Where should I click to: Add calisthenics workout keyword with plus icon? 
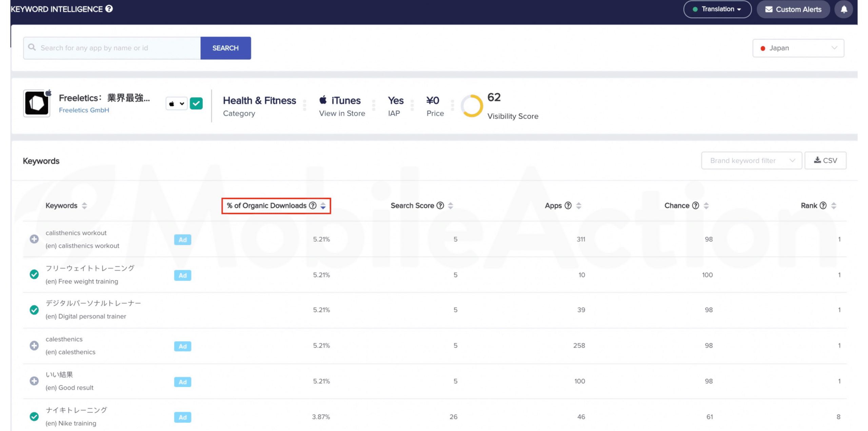[x=34, y=239]
